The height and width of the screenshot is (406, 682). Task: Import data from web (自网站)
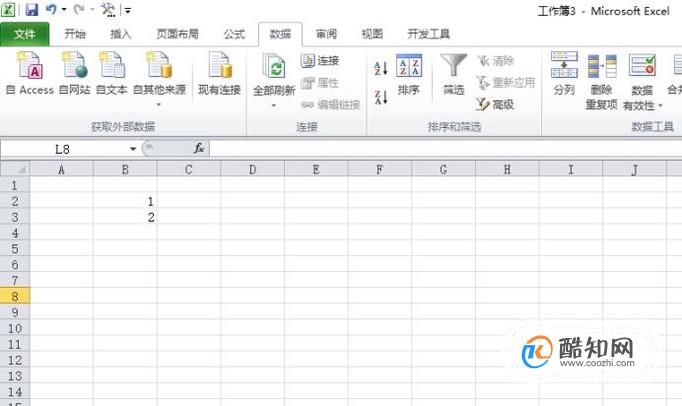pos(74,73)
